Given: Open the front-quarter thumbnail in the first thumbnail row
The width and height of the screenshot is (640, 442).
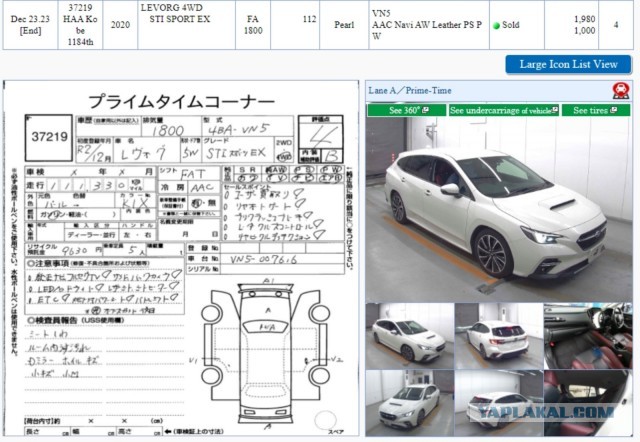Looking at the screenshot, I should (409, 336).
